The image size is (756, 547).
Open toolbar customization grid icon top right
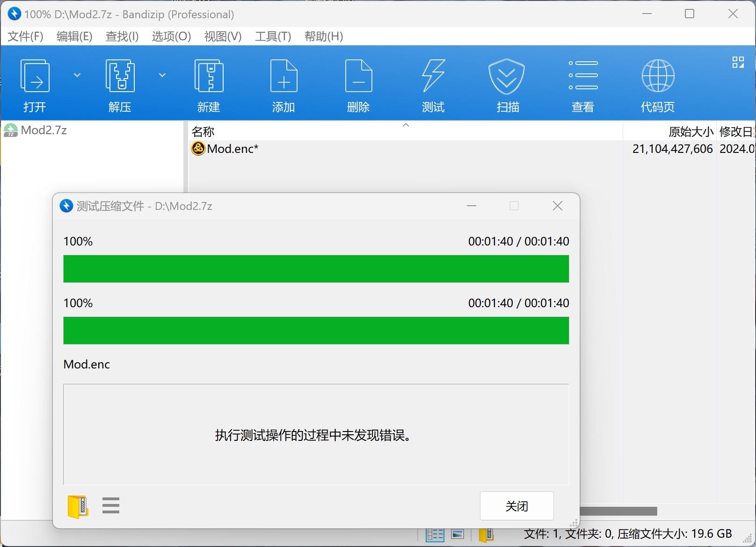click(738, 61)
